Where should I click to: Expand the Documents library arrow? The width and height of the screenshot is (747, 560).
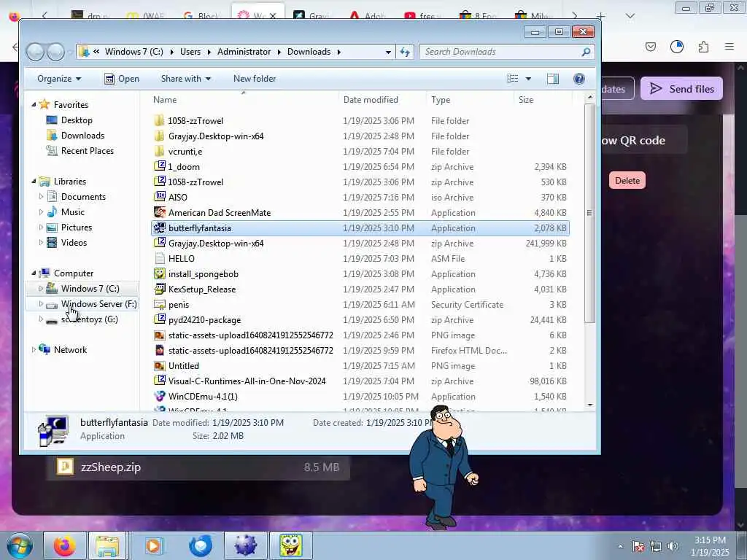click(x=41, y=197)
